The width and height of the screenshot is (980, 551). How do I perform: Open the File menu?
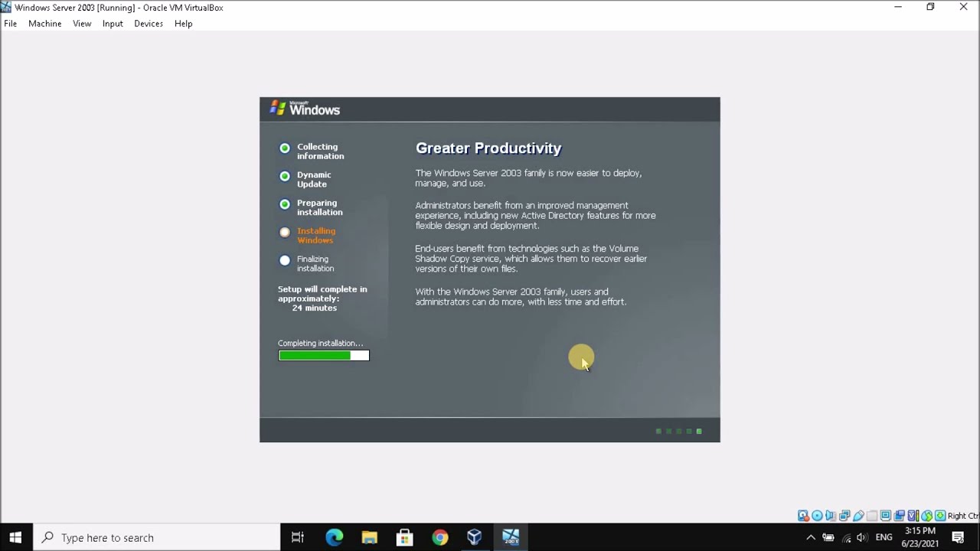point(10,24)
